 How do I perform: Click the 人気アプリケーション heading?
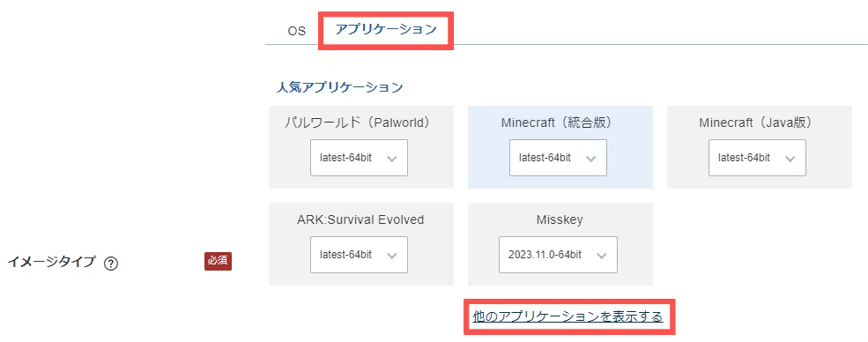(x=340, y=87)
